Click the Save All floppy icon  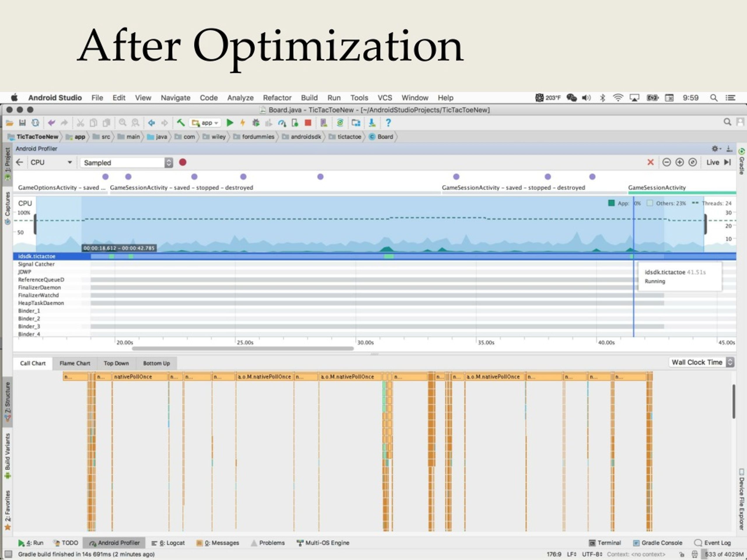(x=22, y=123)
